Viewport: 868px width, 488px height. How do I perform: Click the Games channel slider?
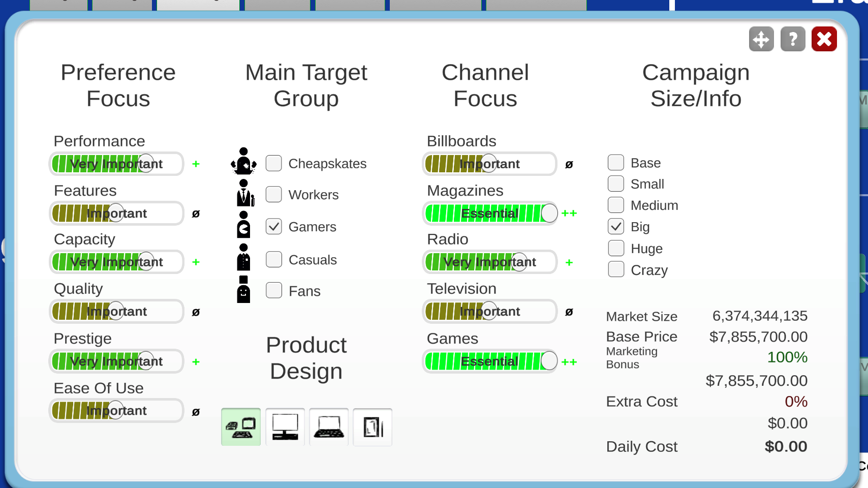click(490, 361)
